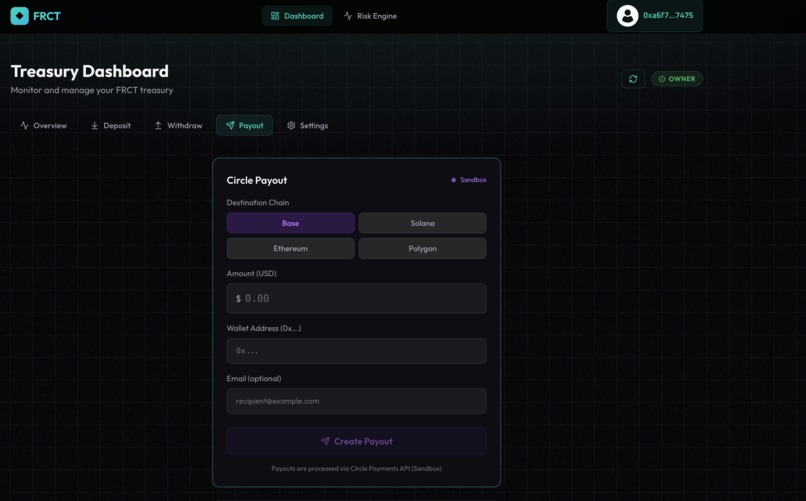
Task: Select Base as destination chain
Action: coord(290,223)
